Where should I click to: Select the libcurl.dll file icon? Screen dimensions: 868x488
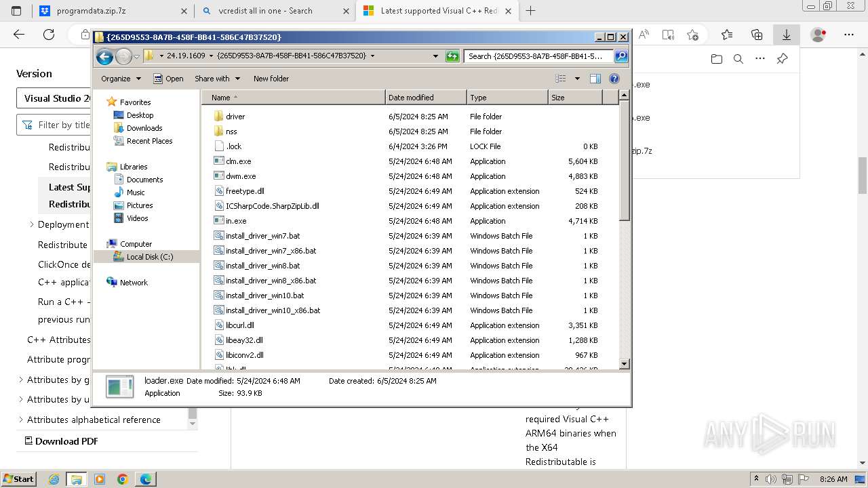click(x=218, y=325)
